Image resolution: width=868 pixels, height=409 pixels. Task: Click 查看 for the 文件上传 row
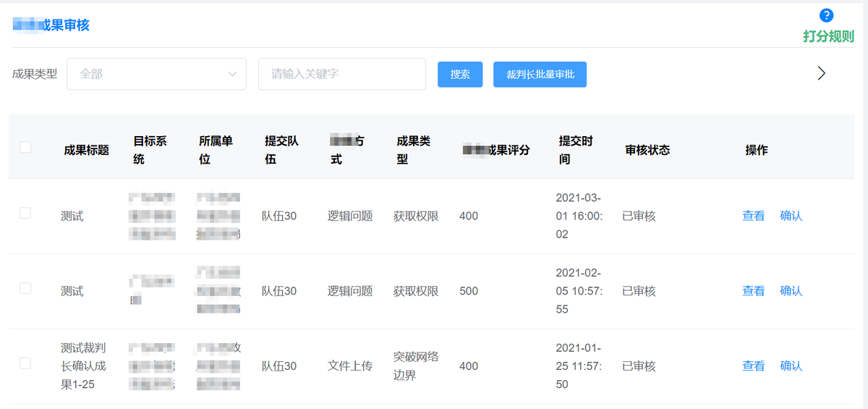coord(753,366)
